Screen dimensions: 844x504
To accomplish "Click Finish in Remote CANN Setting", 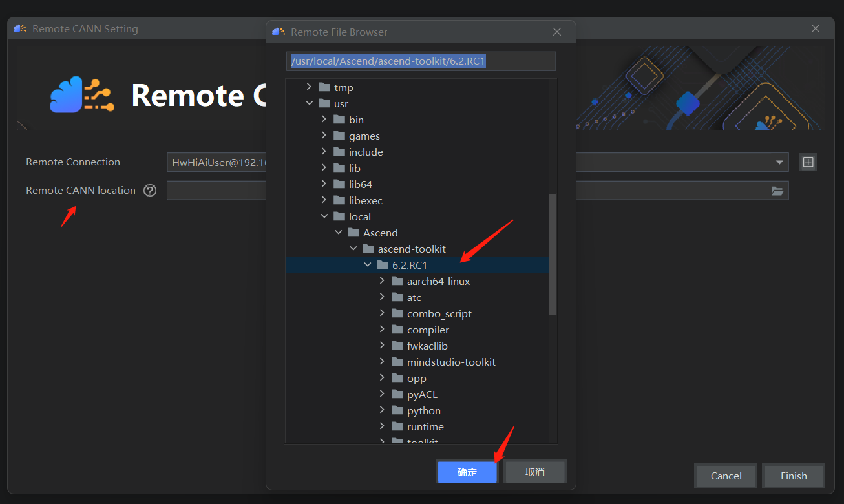I will pos(794,476).
